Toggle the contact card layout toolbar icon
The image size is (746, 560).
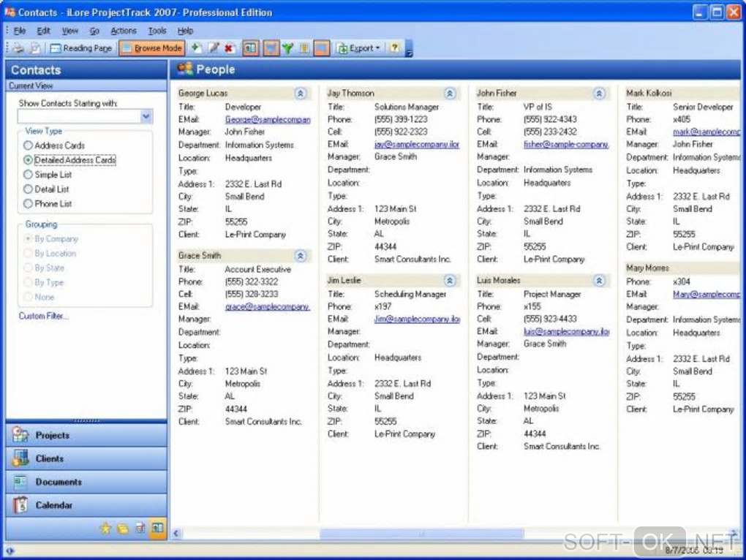250,48
